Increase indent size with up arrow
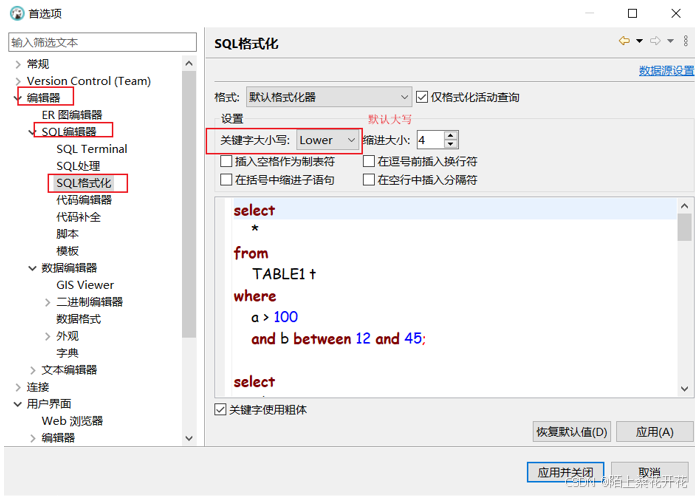Viewport: 695px width, 496px height. (450, 136)
